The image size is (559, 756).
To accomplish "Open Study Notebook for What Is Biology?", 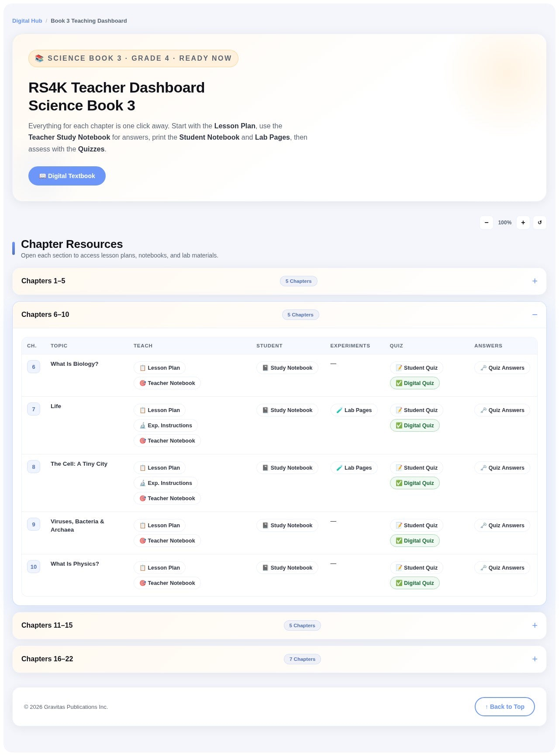I will [287, 368].
